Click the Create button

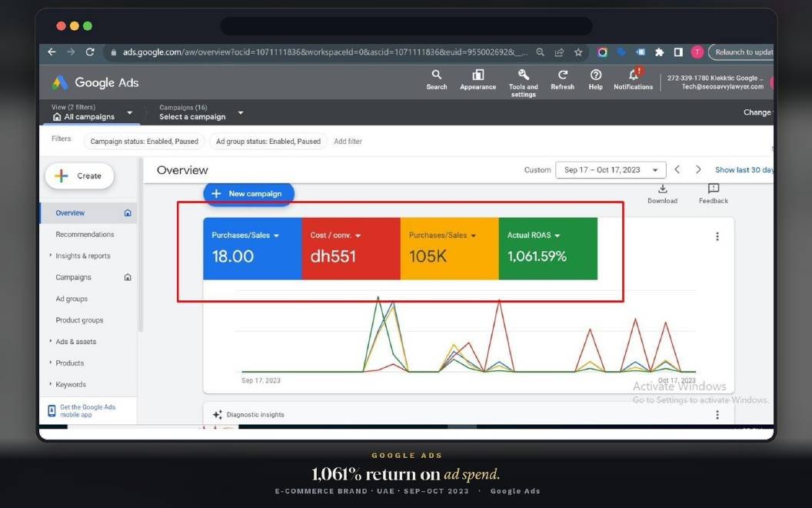point(79,176)
